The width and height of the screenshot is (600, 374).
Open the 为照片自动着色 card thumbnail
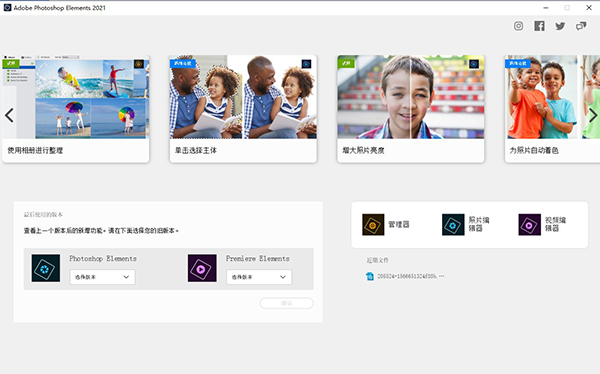point(552,97)
